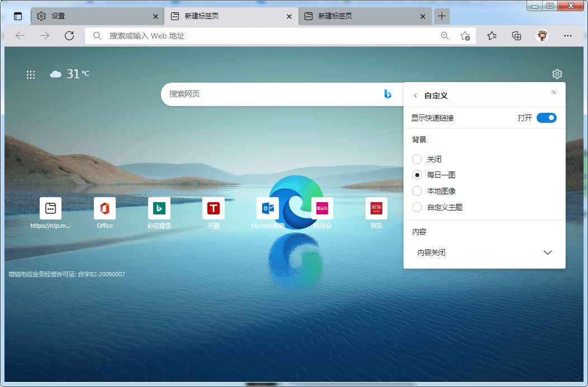Screen dimensions: 588x387
Task: Switch to the middle 新建标签页 tab
Action: click(231, 16)
